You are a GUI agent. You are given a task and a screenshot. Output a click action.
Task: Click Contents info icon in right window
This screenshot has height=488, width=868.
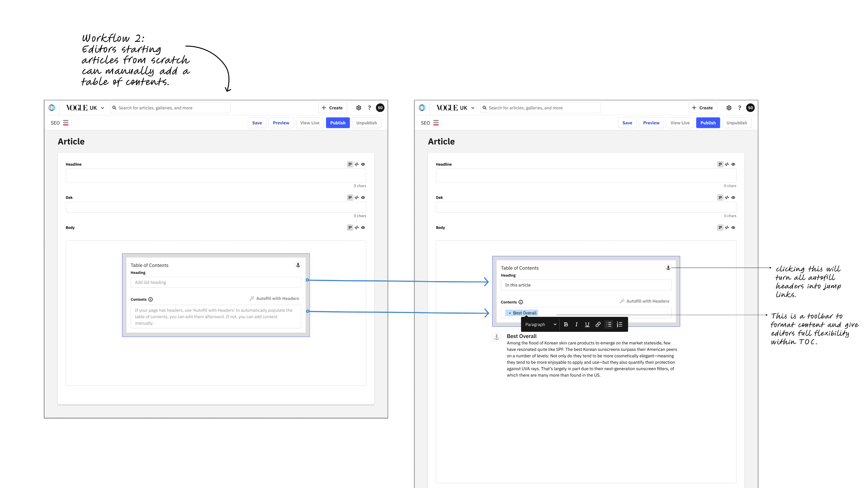tap(521, 302)
